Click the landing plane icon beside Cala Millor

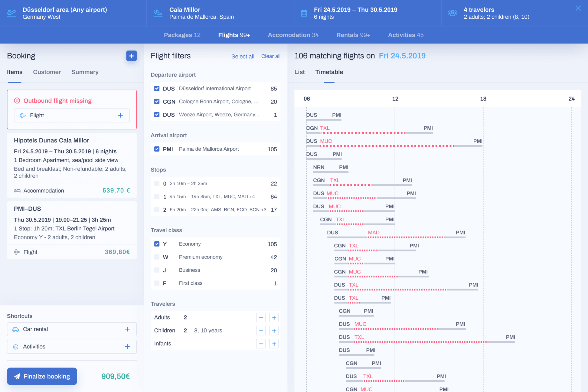(x=158, y=13)
